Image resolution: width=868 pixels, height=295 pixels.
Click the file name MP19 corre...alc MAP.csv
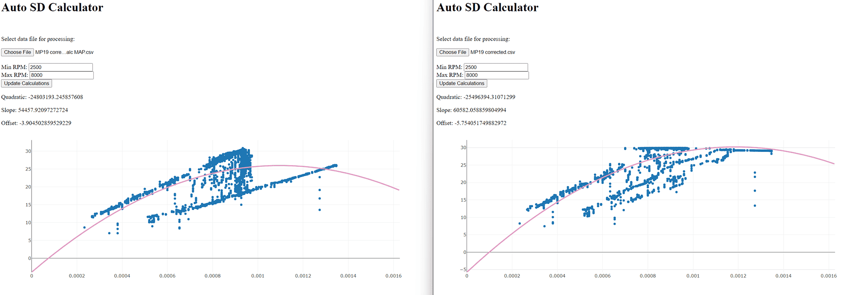point(64,52)
